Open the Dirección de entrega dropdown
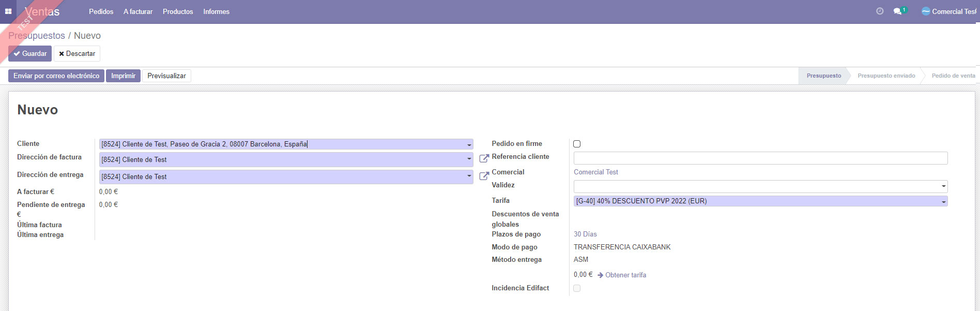The width and height of the screenshot is (980, 311). pos(469,176)
